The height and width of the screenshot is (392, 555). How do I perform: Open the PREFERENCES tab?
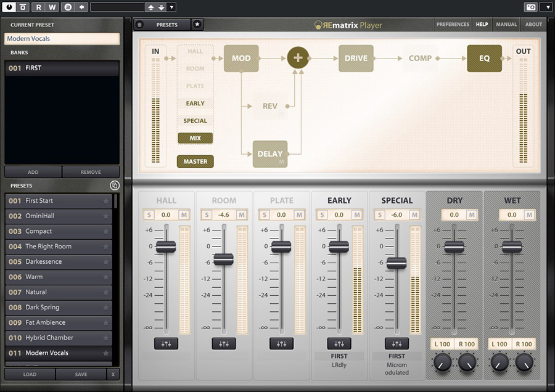453,25
